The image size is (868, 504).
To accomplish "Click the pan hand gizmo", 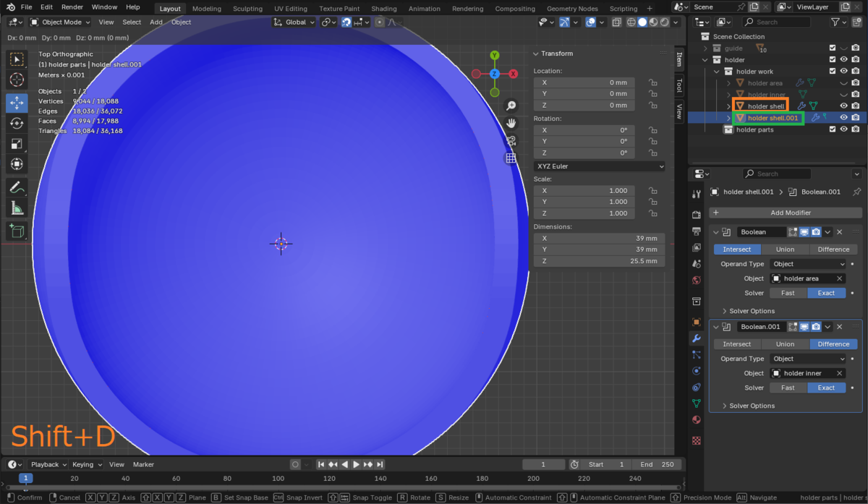I will (x=511, y=123).
